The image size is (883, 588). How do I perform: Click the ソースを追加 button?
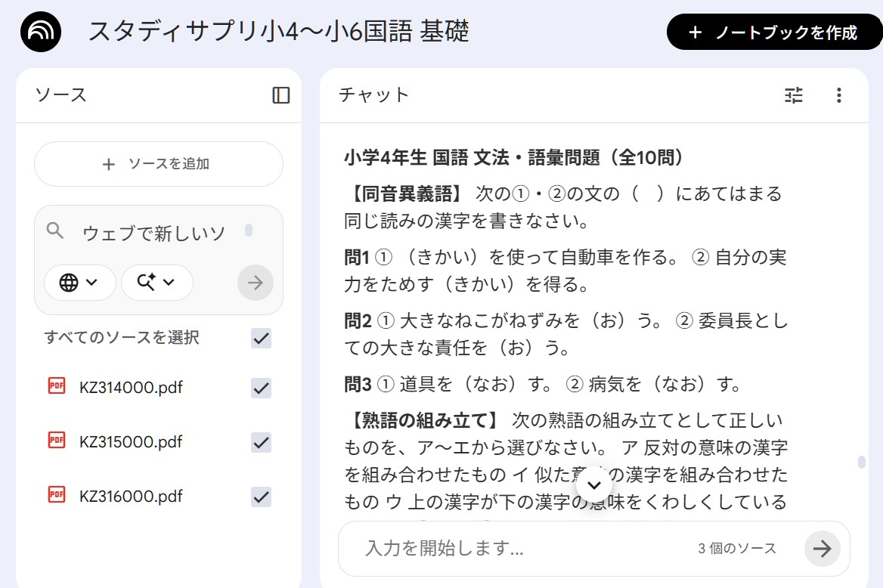[x=158, y=163]
